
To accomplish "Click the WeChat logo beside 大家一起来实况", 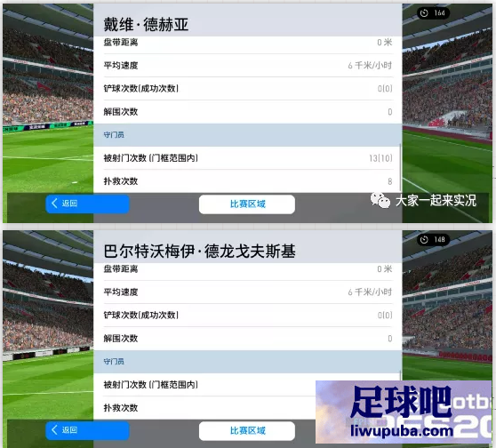I will click(x=380, y=201).
